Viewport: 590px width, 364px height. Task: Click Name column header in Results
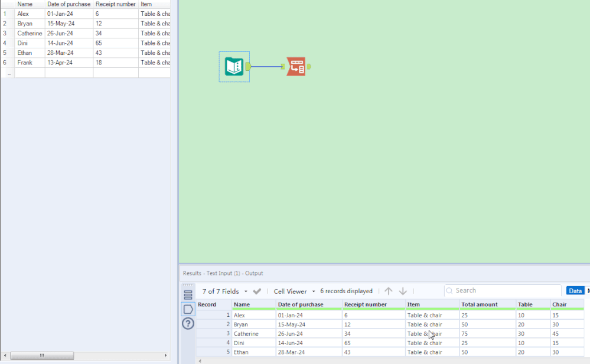(x=253, y=304)
